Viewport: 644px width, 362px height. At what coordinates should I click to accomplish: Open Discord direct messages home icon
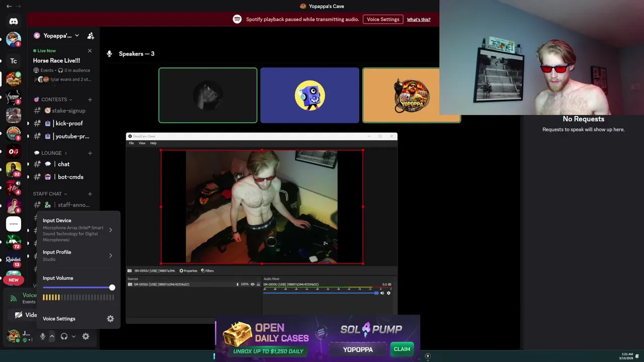coord(14,21)
